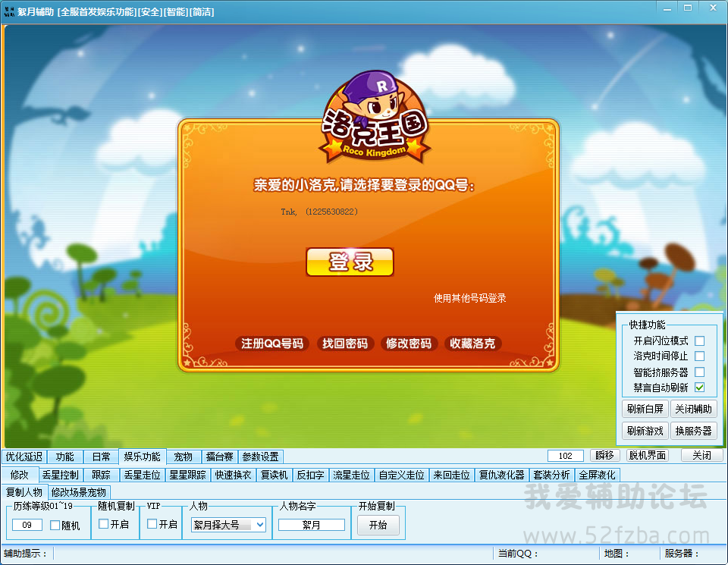Screen dimensions: 728x565
Task: Click the 历练等级 input showing 09
Action: tap(27, 525)
